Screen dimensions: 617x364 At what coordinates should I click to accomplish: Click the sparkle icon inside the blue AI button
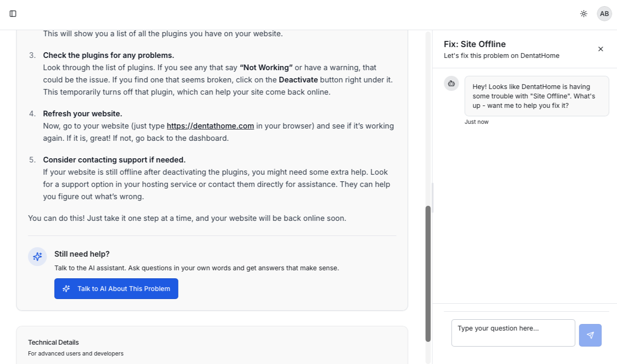(66, 289)
